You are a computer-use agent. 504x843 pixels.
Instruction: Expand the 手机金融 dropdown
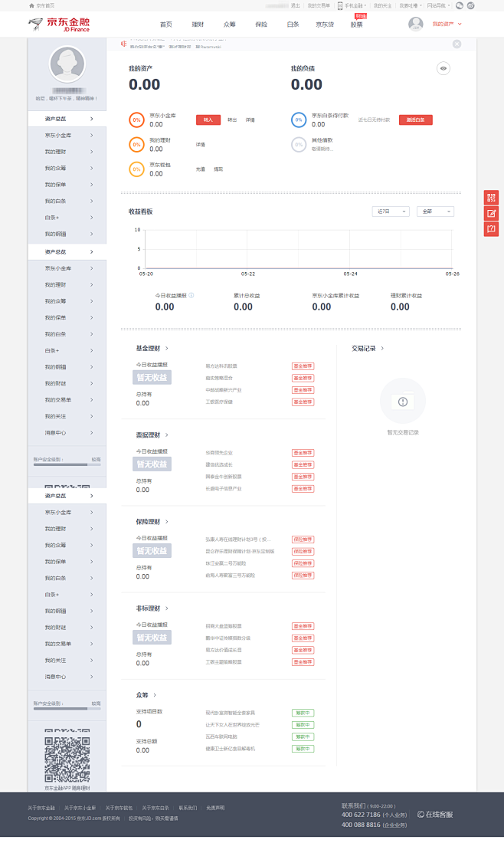[365, 5]
